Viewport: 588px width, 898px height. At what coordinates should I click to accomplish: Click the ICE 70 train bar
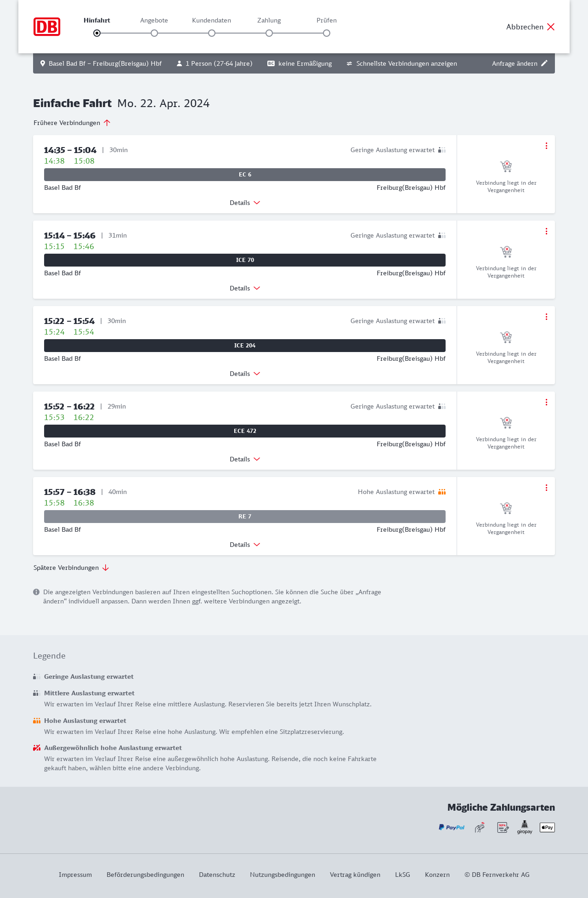[245, 260]
